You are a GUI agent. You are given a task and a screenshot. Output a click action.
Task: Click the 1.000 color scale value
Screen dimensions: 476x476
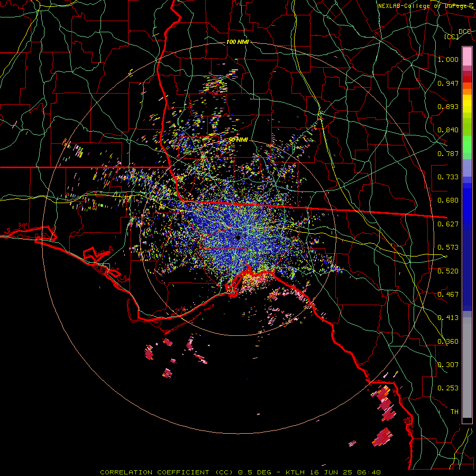click(x=448, y=59)
